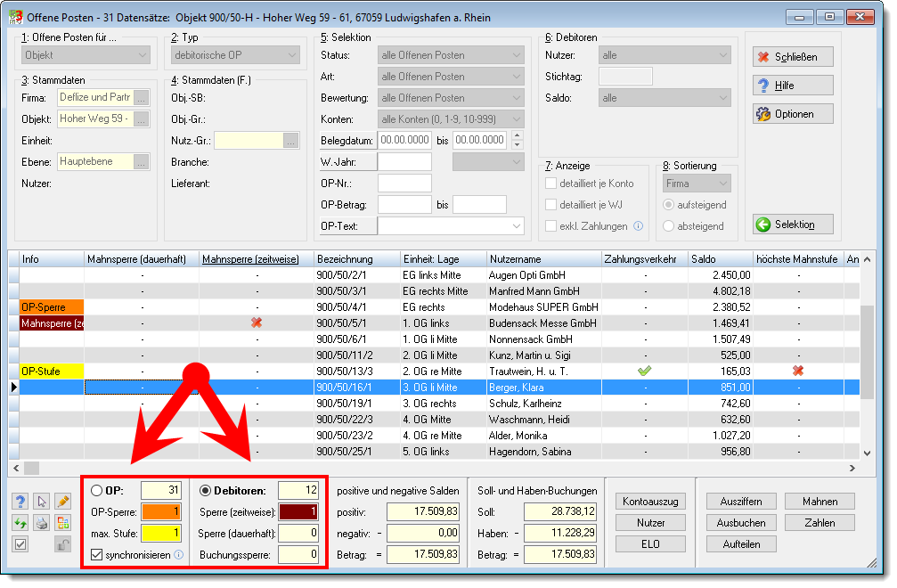The width and height of the screenshot is (897, 588).
Task: Click the info icon next to synchronisieren
Action: pos(178,554)
